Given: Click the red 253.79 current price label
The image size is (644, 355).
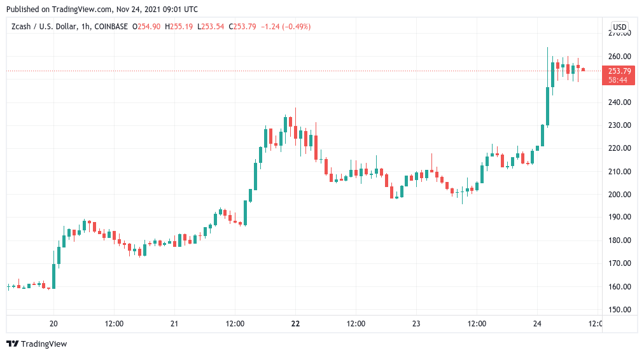Looking at the screenshot, I should pyautogui.click(x=619, y=71).
